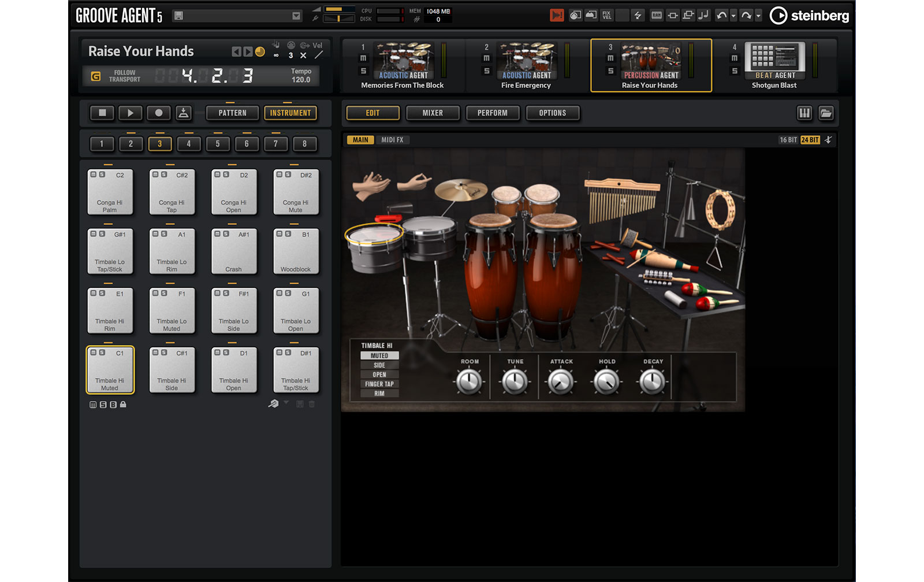This screenshot has height=582, width=924.
Task: Open the OPTIONS page
Action: [553, 113]
